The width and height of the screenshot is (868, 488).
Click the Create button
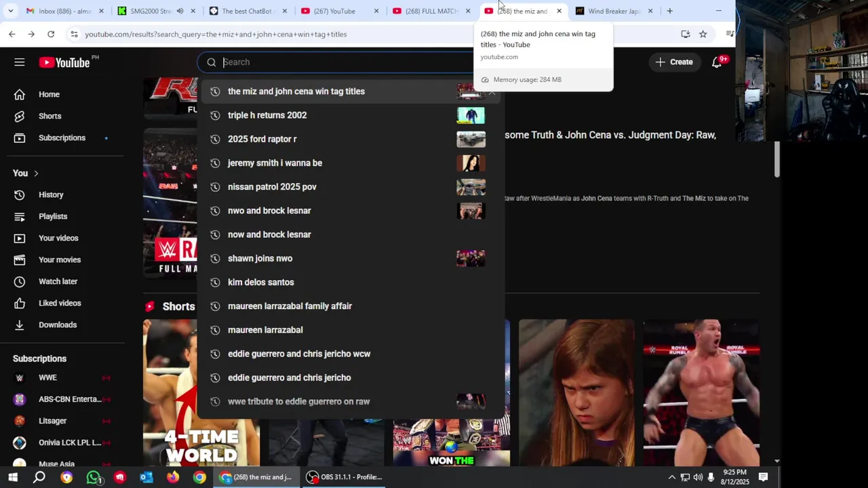(674, 62)
